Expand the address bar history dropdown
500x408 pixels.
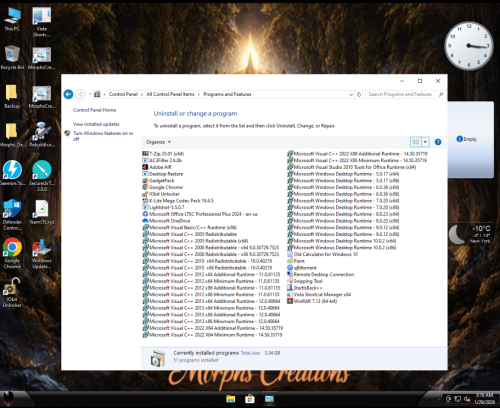pos(351,95)
